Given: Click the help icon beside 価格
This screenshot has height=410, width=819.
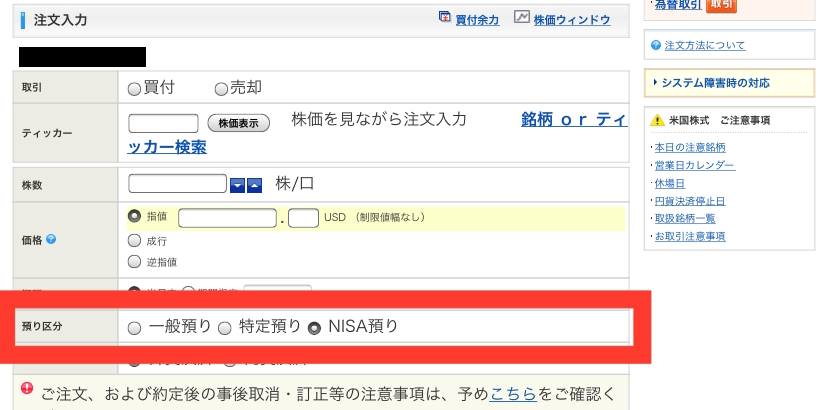Looking at the screenshot, I should (51, 239).
